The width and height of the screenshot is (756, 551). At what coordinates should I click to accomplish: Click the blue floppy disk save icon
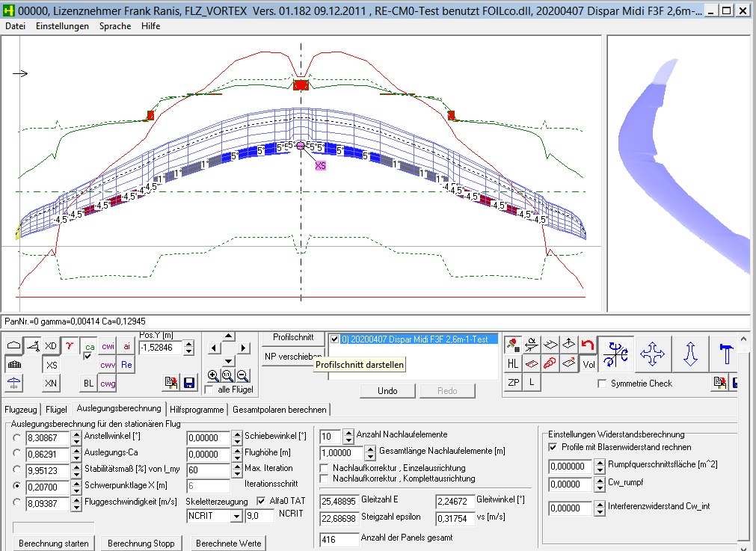[189, 383]
